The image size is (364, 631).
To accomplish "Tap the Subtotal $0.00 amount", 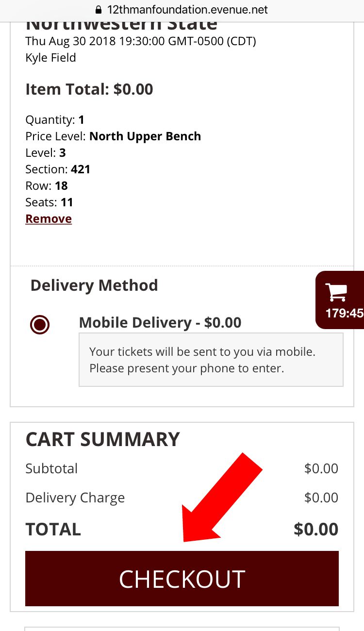I will pyautogui.click(x=321, y=468).
